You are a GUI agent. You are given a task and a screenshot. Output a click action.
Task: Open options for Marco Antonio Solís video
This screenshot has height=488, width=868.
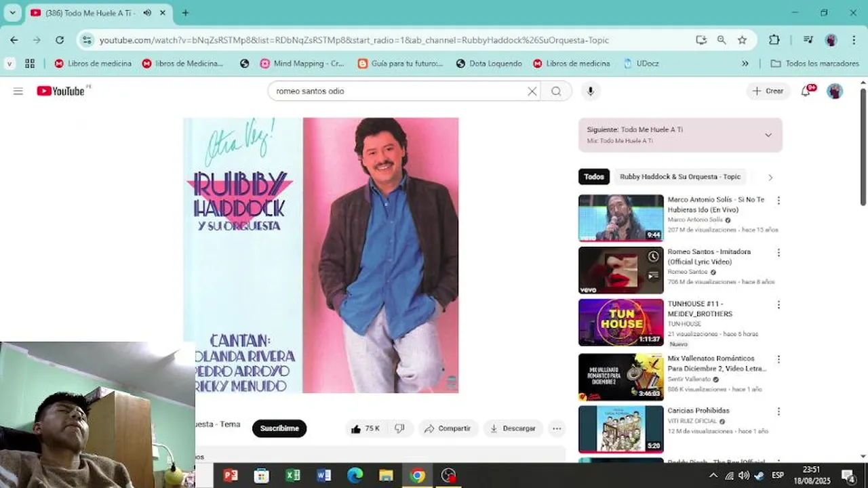[778, 201]
